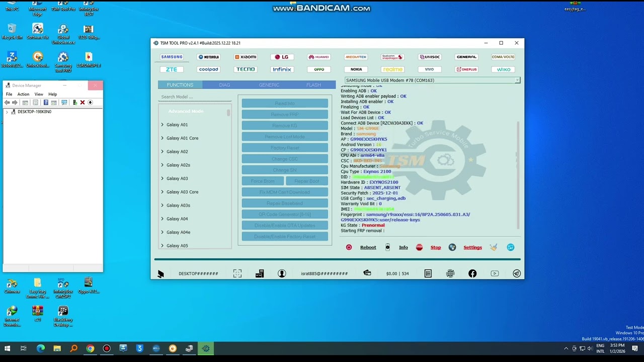
Task: Select the Motorola brand logo
Action: click(x=208, y=57)
